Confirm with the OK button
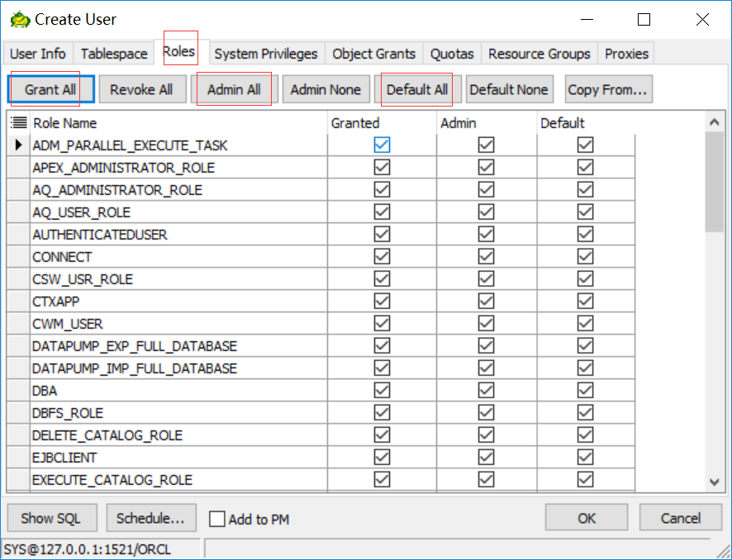Screen dimensions: 732x560 click(587, 518)
